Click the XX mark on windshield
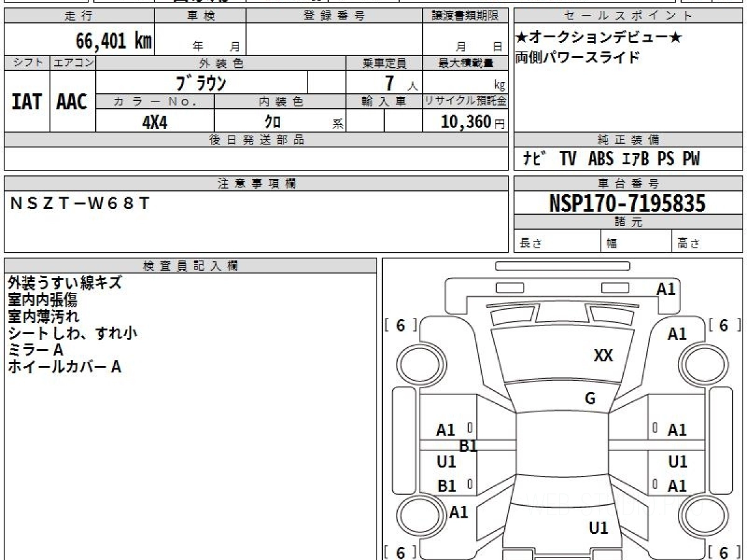747x560 pixels. pyautogui.click(x=603, y=355)
